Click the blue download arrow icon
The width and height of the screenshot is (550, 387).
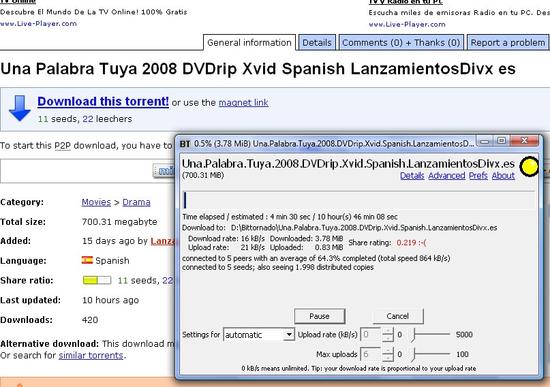coord(20,108)
